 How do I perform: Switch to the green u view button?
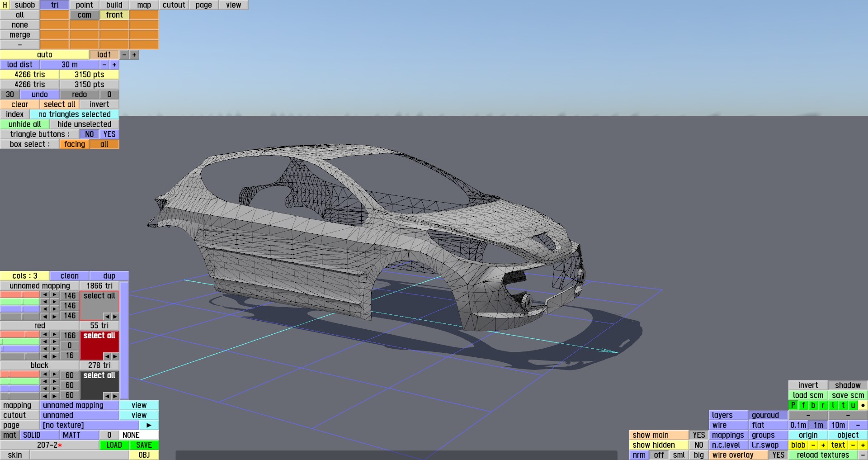pos(853,405)
